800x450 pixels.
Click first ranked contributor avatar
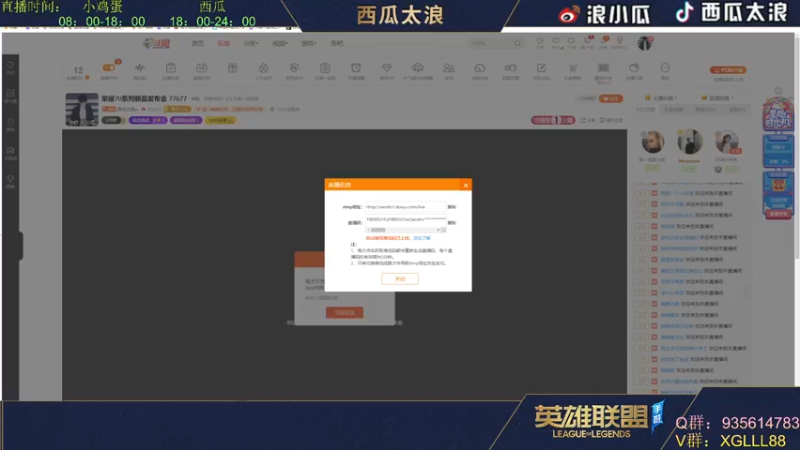[x=653, y=142]
